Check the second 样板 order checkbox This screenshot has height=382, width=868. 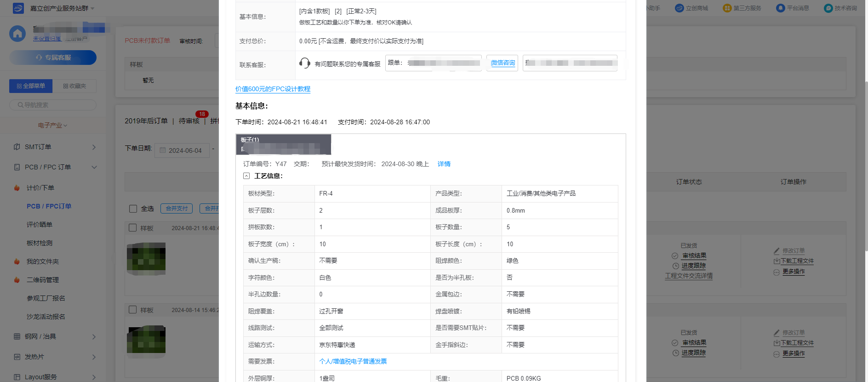[133, 310]
